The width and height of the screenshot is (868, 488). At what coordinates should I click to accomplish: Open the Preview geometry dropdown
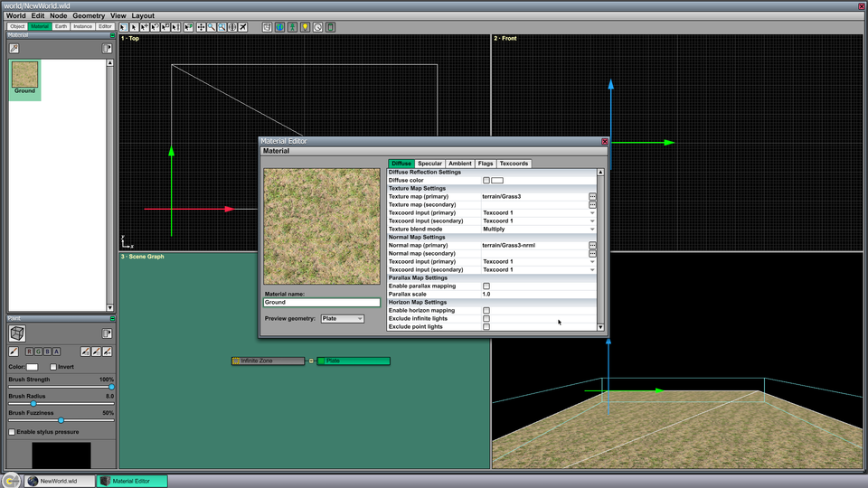[x=342, y=319]
